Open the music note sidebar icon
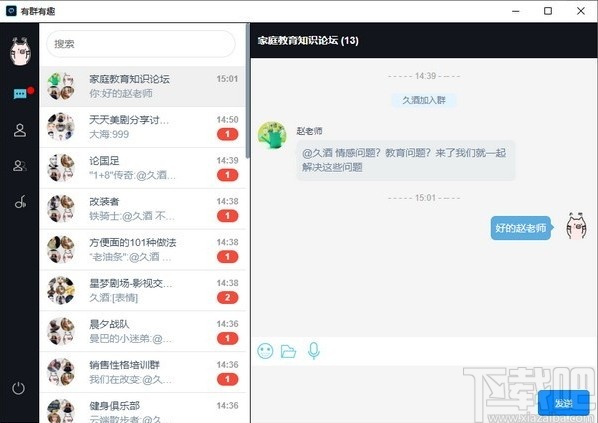Viewport: 598px width, 423px height. click(20, 202)
